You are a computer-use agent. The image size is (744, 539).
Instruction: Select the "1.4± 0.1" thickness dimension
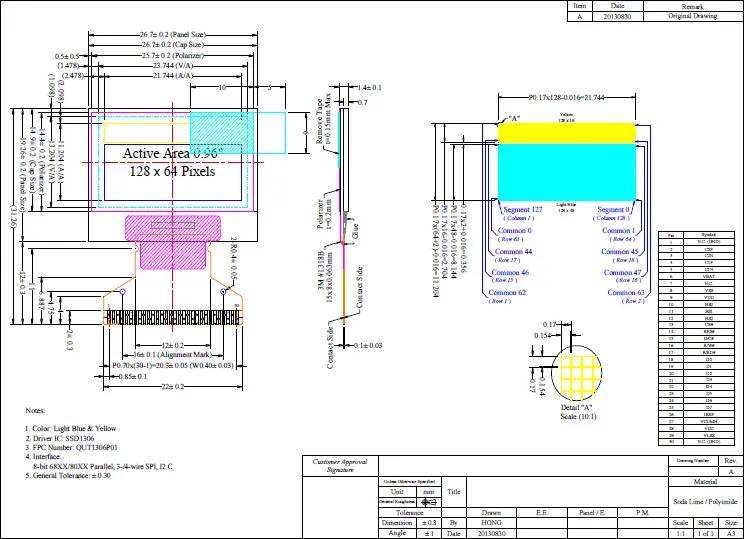369,87
